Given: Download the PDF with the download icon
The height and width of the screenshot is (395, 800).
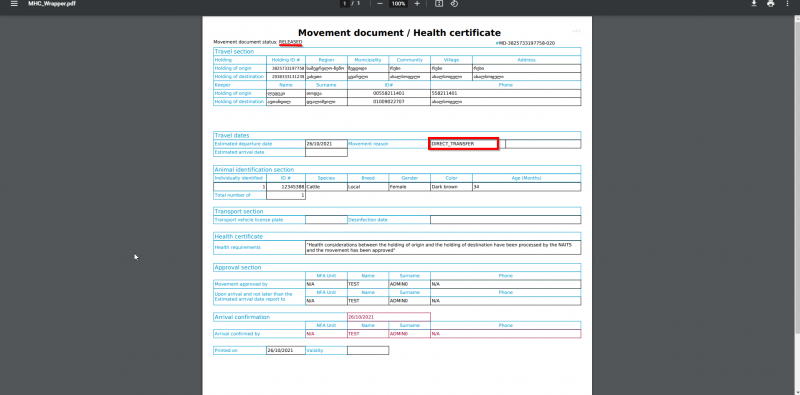Looking at the screenshot, I should click(754, 4).
